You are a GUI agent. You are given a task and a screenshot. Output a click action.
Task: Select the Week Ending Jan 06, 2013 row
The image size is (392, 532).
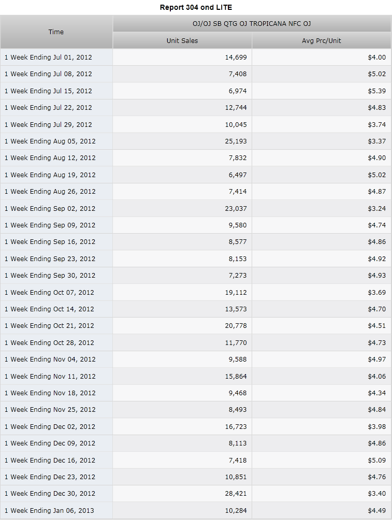tap(196, 511)
